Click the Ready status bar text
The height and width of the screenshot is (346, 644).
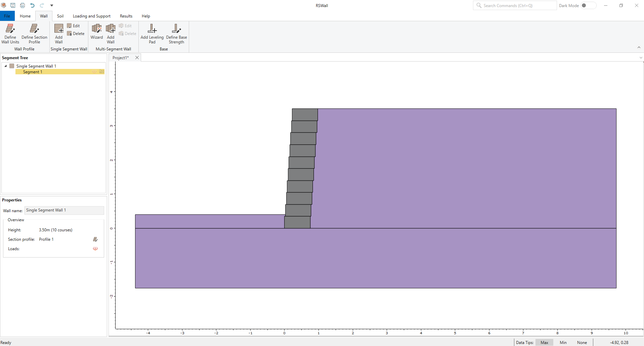click(6, 343)
